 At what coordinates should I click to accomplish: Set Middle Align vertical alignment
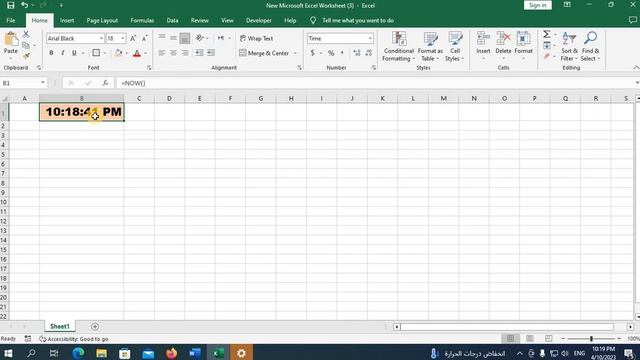(173, 38)
